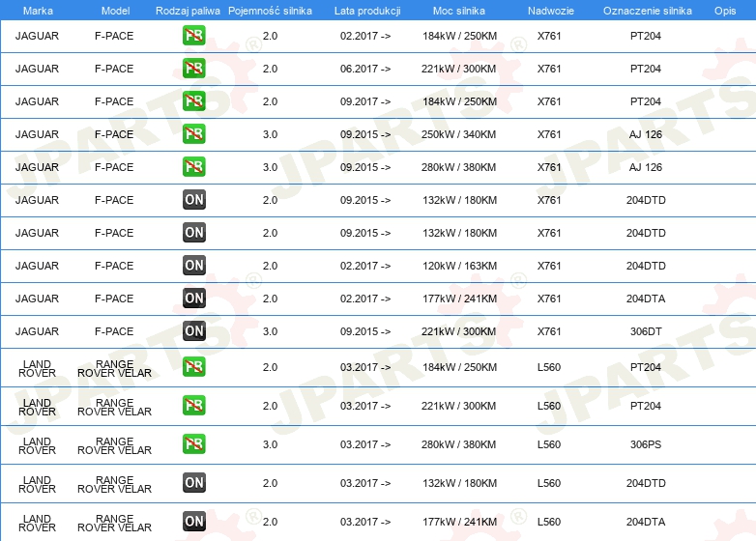Select the 09.2017 -> production date cell
The image size is (756, 541).
[x=365, y=101]
